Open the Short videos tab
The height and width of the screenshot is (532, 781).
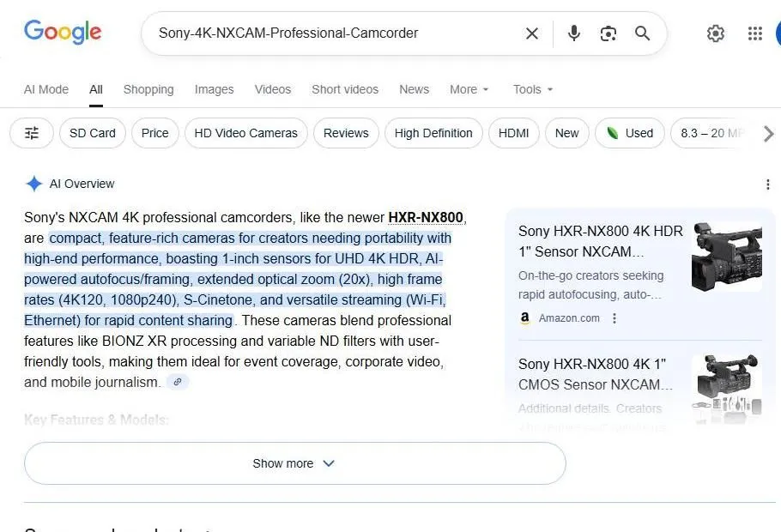click(345, 89)
